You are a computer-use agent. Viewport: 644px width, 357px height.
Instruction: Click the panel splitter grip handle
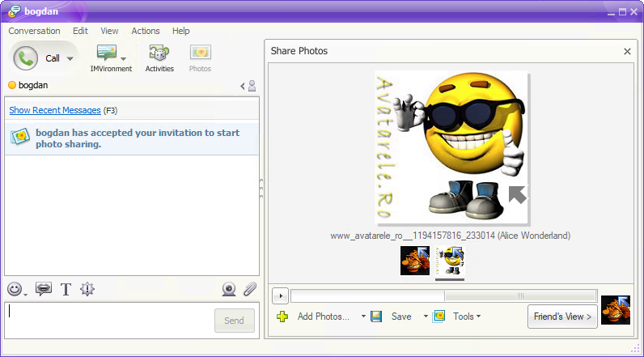pos(261,189)
